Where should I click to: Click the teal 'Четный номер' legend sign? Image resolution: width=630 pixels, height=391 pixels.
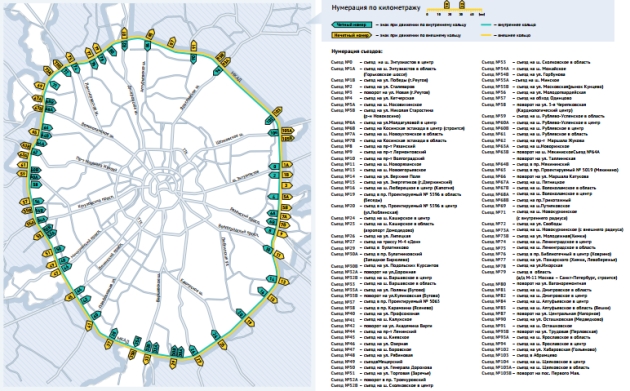pos(352,25)
